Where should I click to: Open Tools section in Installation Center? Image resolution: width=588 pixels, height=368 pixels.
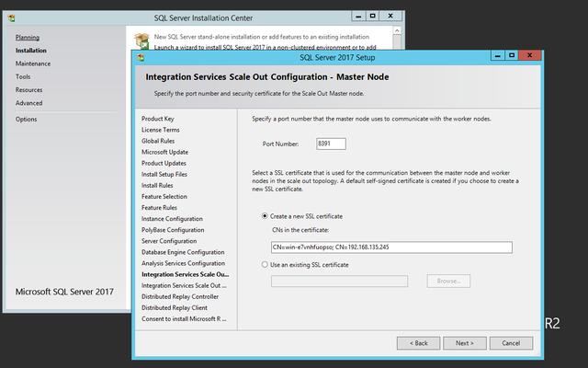click(x=23, y=76)
